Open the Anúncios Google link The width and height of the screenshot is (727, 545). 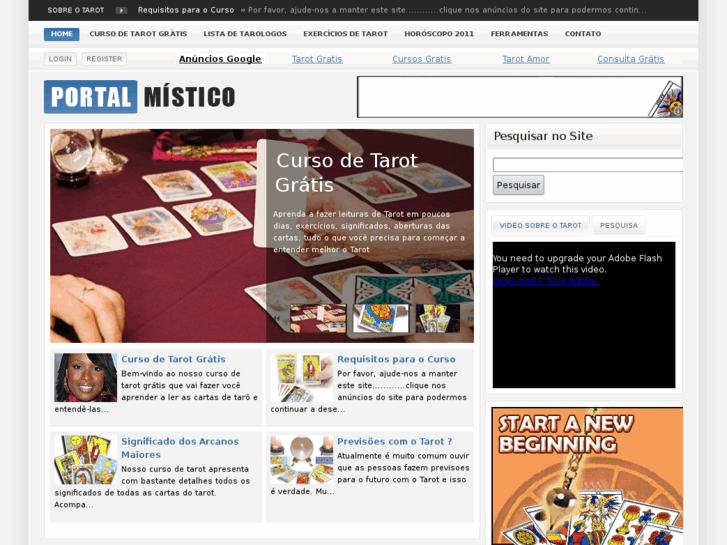(220, 59)
